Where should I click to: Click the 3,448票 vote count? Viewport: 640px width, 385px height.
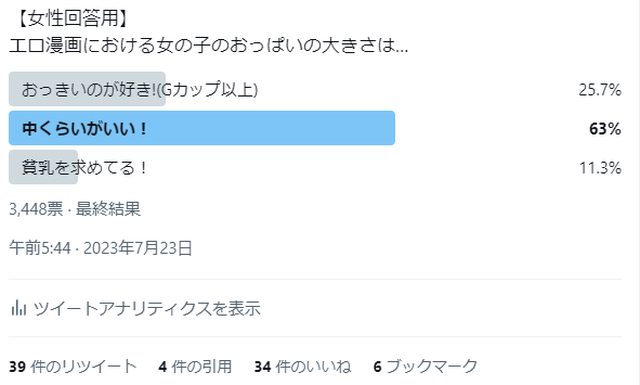[x=36, y=209]
